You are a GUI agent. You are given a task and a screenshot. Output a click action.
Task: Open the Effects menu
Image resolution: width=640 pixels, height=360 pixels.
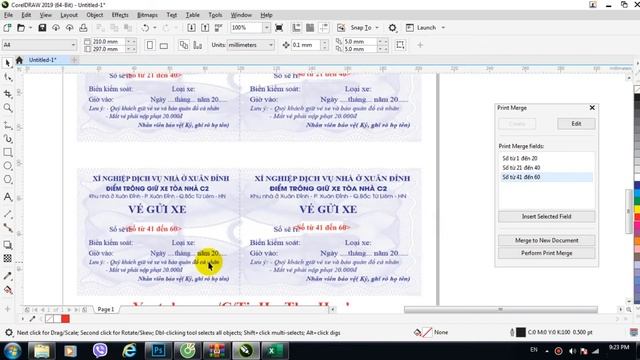coord(120,15)
